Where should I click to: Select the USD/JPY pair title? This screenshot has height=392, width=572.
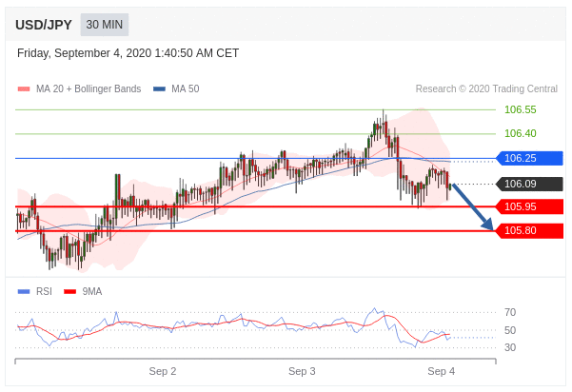click(x=44, y=25)
